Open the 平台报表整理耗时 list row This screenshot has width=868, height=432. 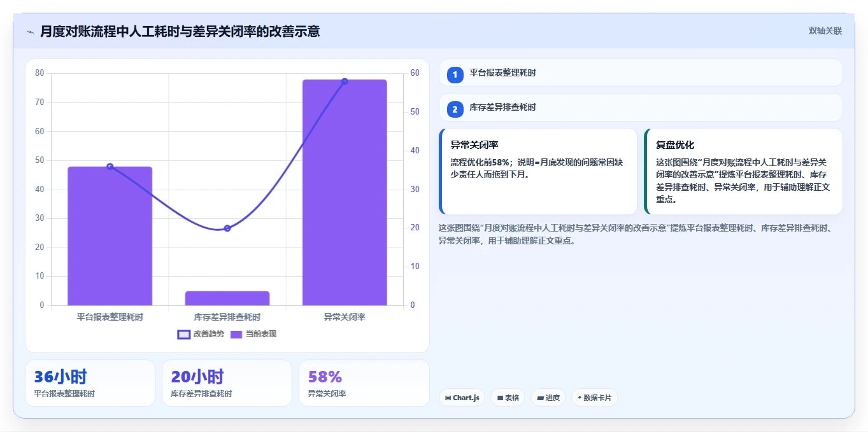(x=641, y=73)
